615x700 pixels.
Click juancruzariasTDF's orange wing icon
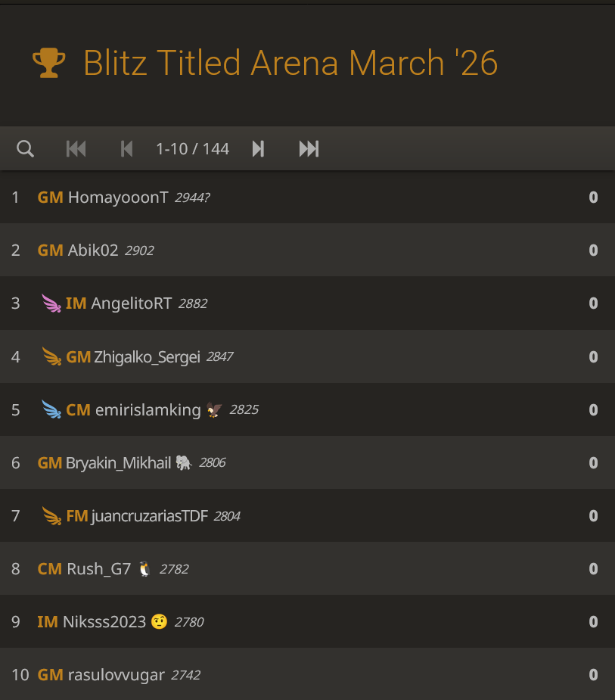click(51, 516)
